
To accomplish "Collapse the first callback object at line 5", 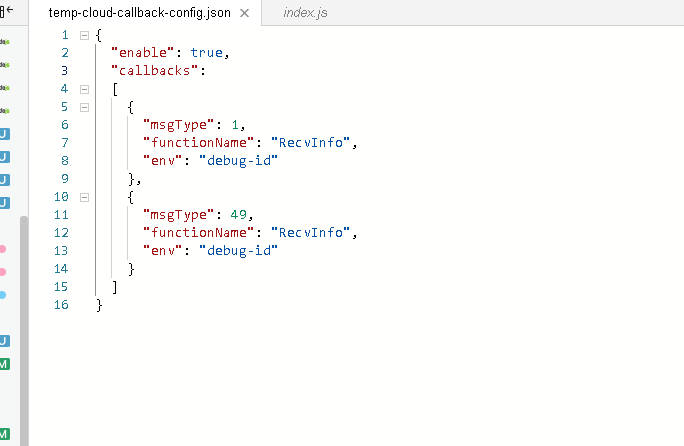I will pos(84,107).
